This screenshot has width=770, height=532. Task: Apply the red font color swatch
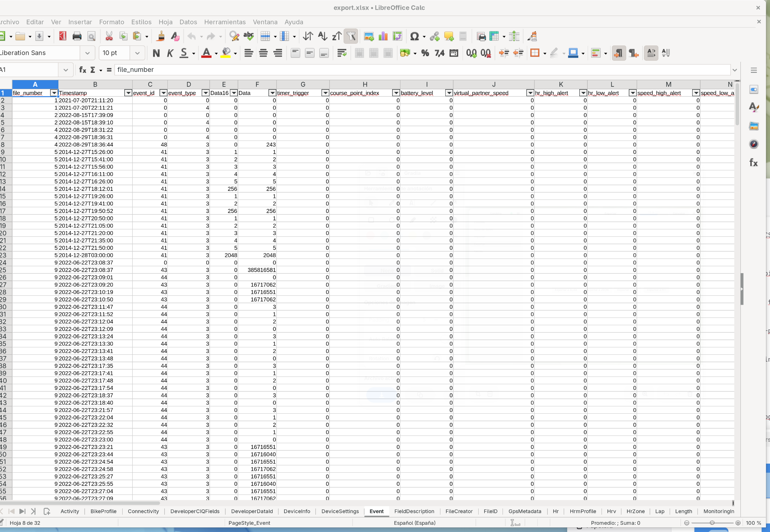click(206, 53)
